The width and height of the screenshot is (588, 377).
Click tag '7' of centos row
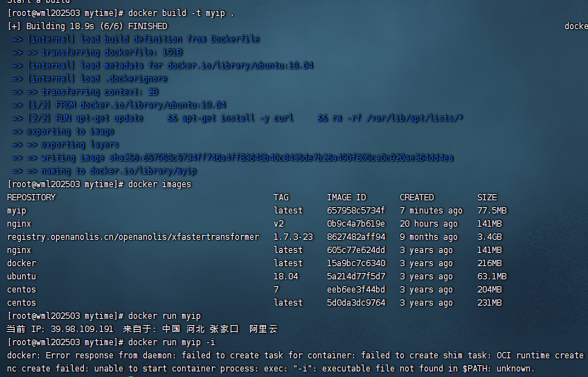pyautogui.click(x=276, y=290)
